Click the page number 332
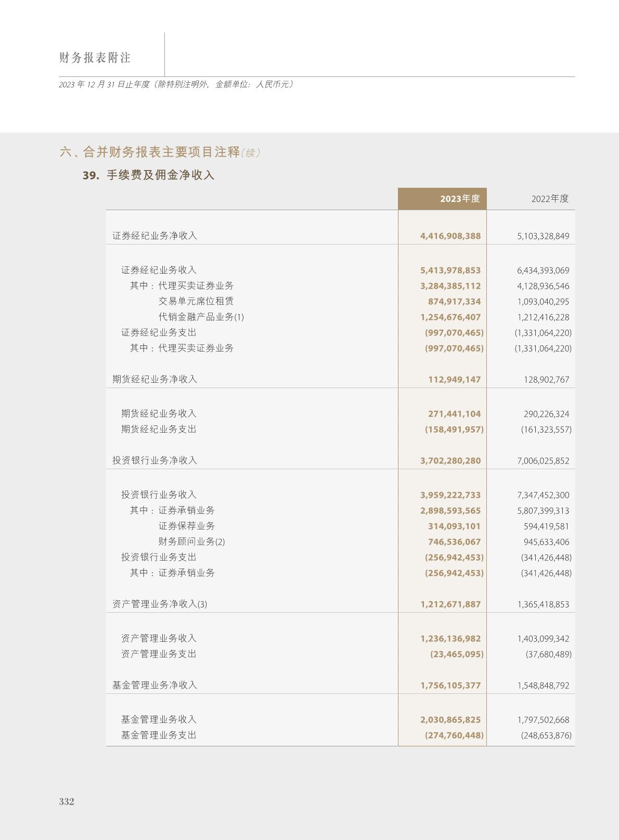Image resolution: width=619 pixels, height=840 pixels. tap(67, 802)
